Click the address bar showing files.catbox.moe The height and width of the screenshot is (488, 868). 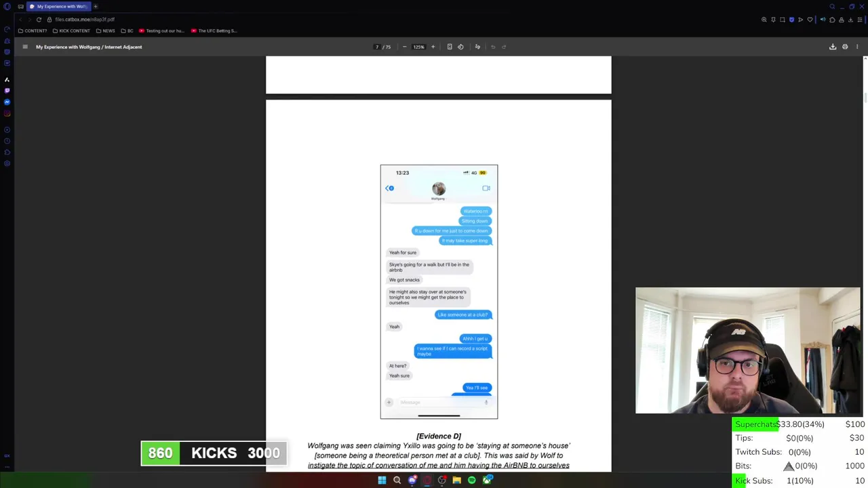tap(85, 20)
